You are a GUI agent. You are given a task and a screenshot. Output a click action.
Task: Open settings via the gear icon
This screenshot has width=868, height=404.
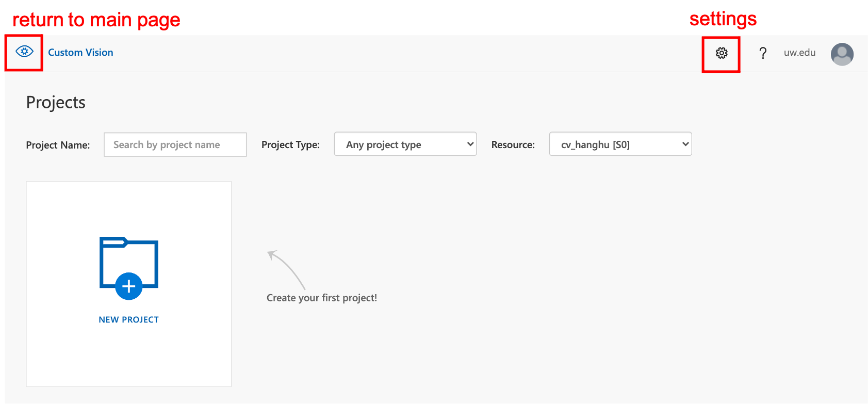[721, 53]
